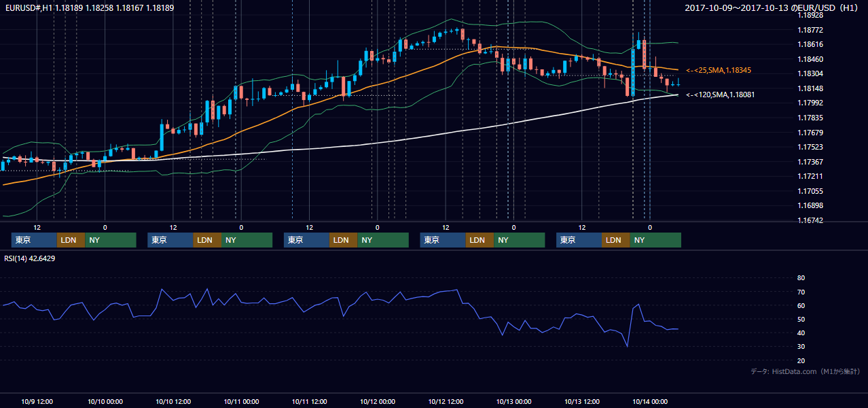Click the 1.18616 price axis label

coord(810,44)
